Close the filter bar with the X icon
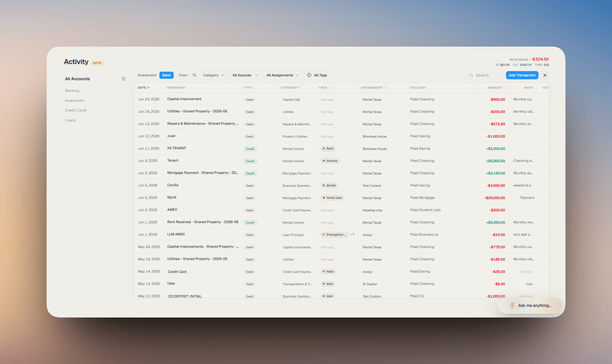The height and width of the screenshot is (364, 612). 545,75
